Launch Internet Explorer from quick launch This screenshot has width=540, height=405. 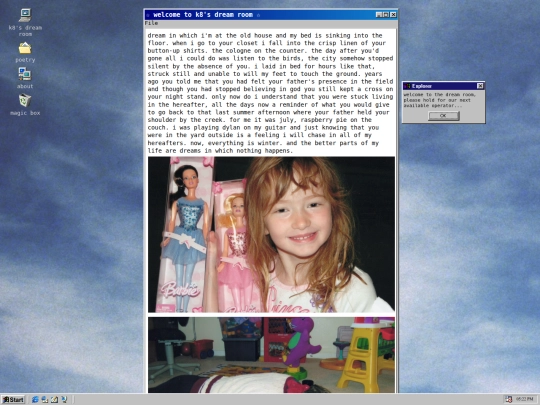coord(35,399)
